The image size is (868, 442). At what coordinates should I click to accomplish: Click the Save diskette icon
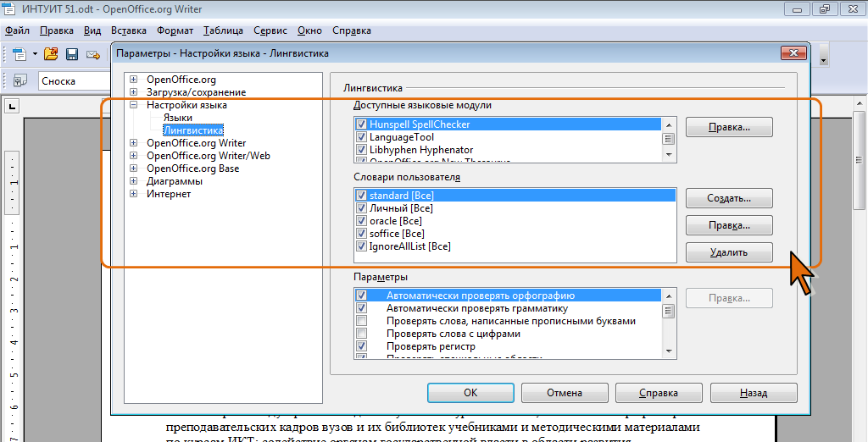tap(72, 54)
